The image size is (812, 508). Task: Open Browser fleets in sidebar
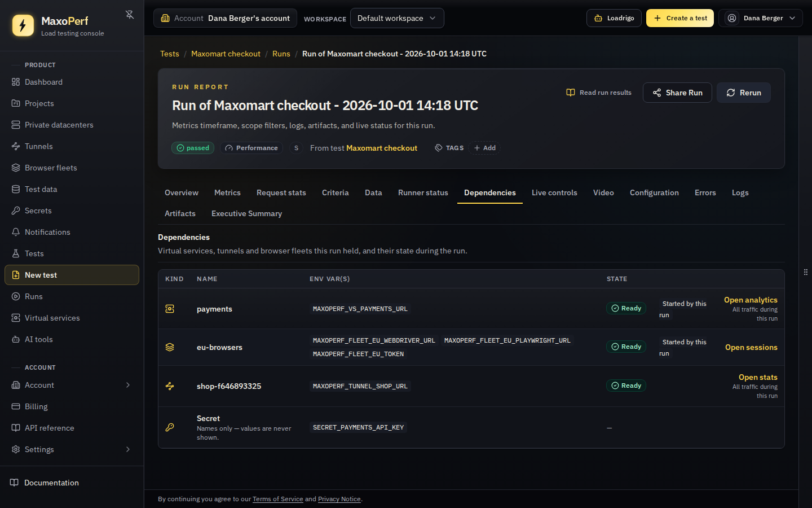[72, 168]
